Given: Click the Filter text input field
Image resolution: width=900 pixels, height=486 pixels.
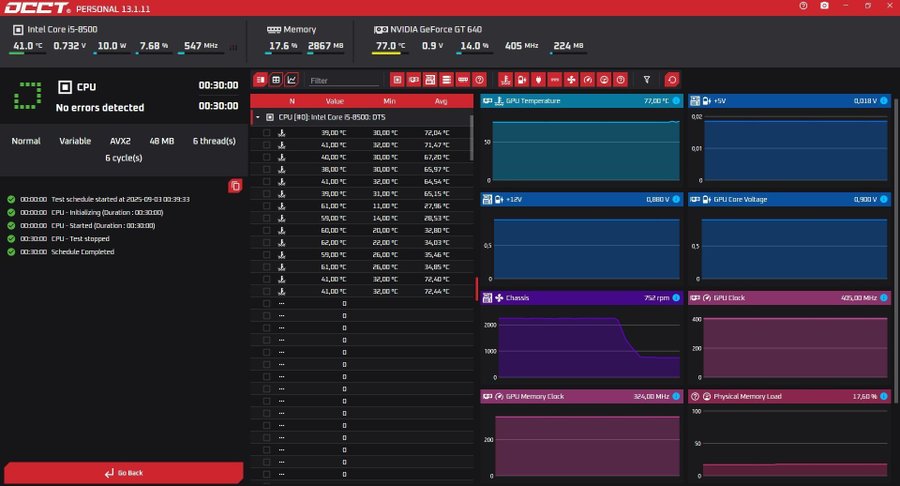Looking at the screenshot, I should 343,80.
